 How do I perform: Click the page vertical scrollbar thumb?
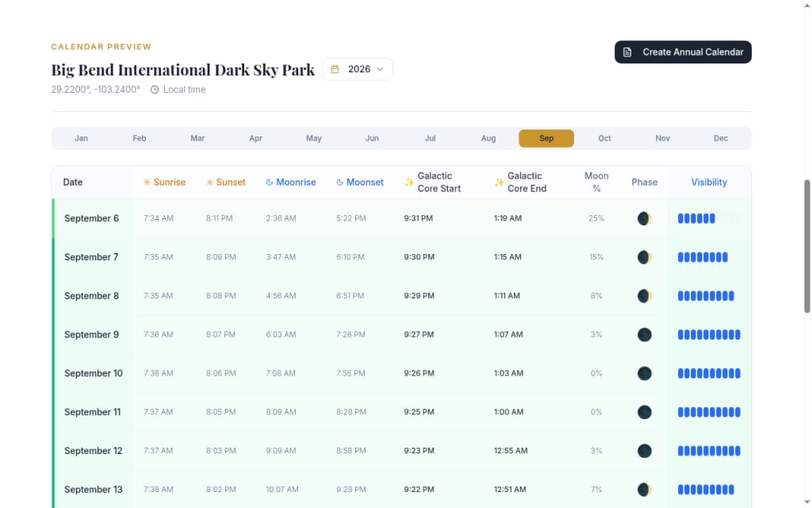click(806, 246)
